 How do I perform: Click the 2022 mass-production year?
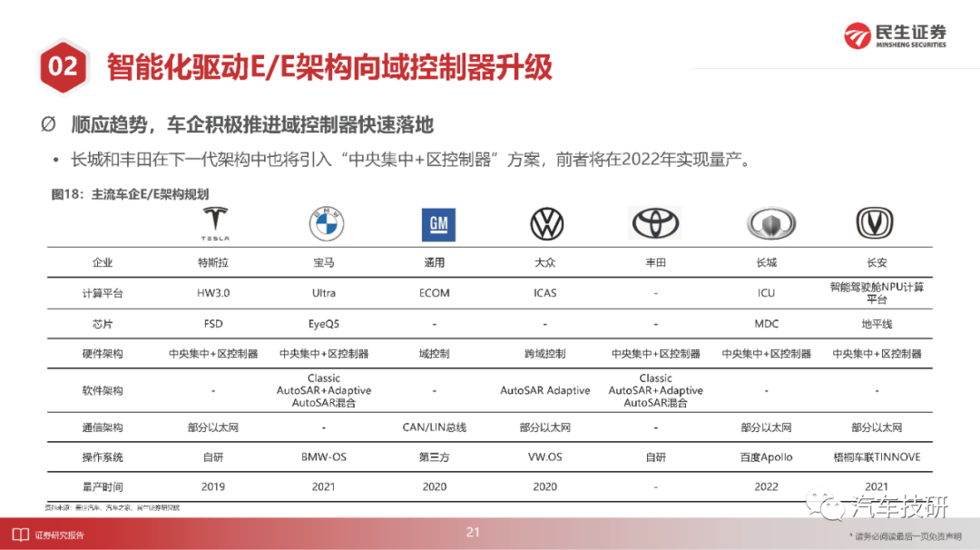766,486
